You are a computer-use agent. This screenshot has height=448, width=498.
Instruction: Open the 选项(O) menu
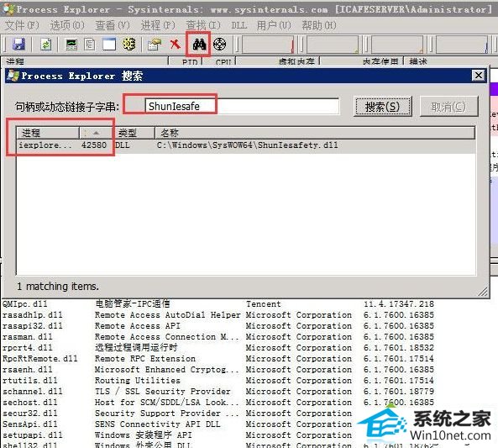coord(67,25)
